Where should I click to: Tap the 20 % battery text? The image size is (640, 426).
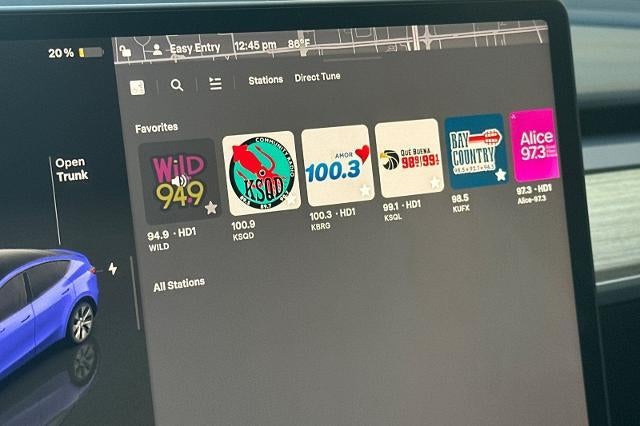click(61, 53)
